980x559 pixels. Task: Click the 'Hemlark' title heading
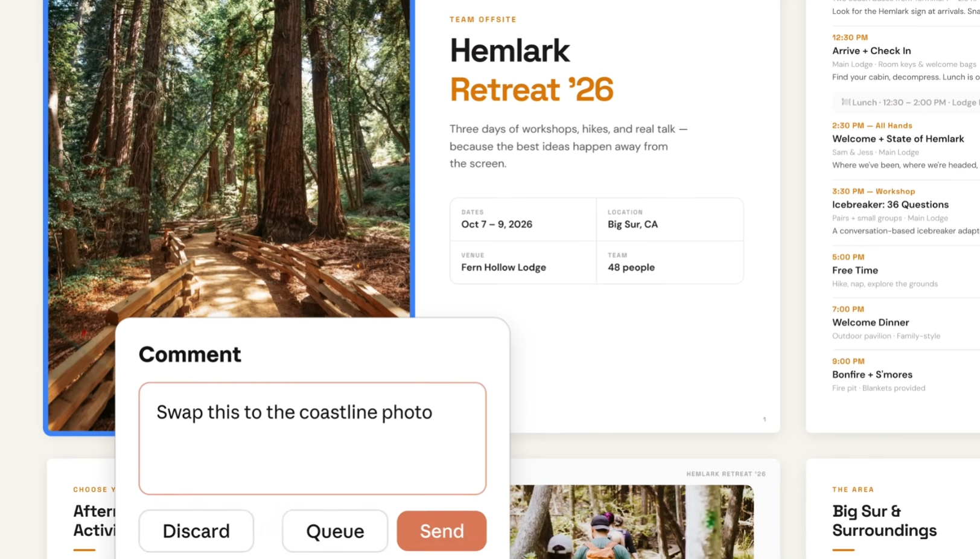point(510,50)
